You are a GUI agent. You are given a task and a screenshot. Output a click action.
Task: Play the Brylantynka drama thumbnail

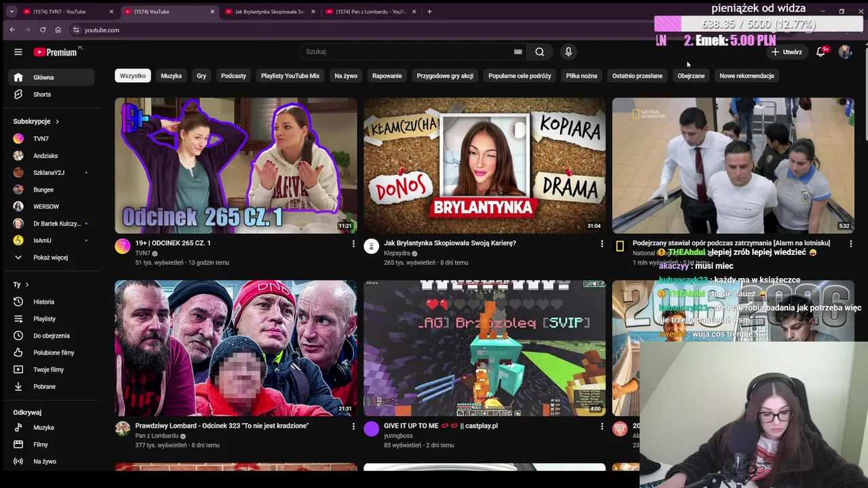point(484,165)
